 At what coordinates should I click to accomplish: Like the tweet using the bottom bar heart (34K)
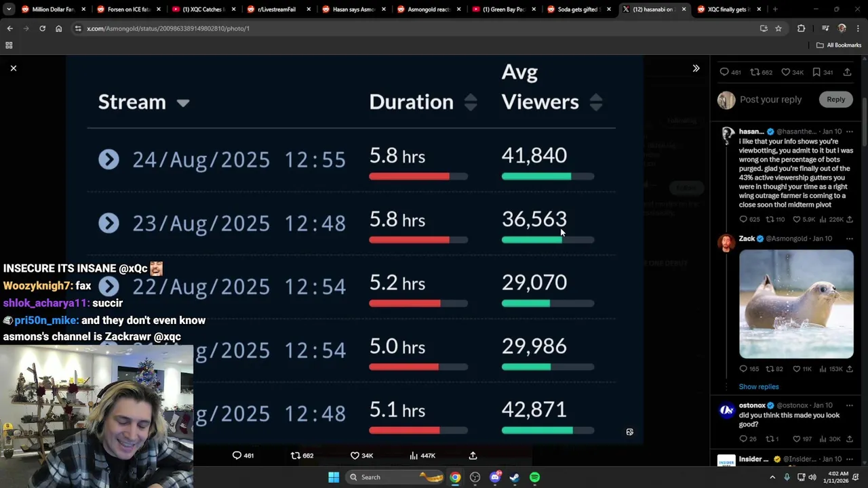coord(355,455)
